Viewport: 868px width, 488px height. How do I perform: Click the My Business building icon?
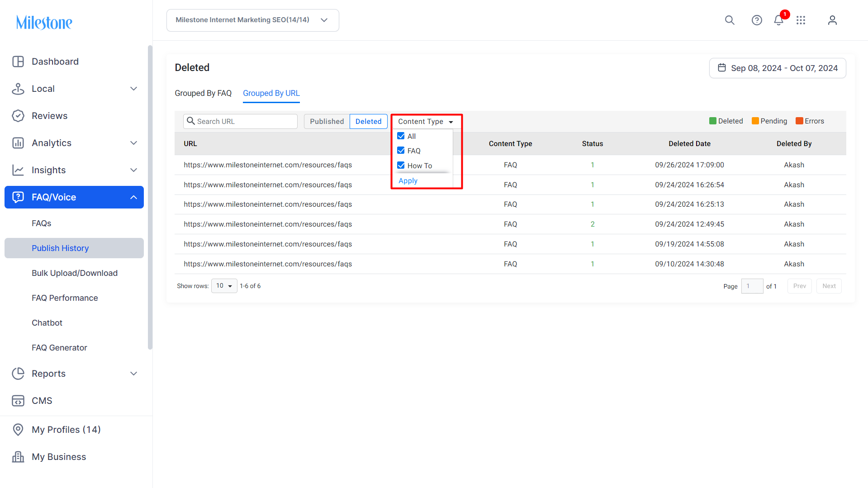(x=18, y=457)
